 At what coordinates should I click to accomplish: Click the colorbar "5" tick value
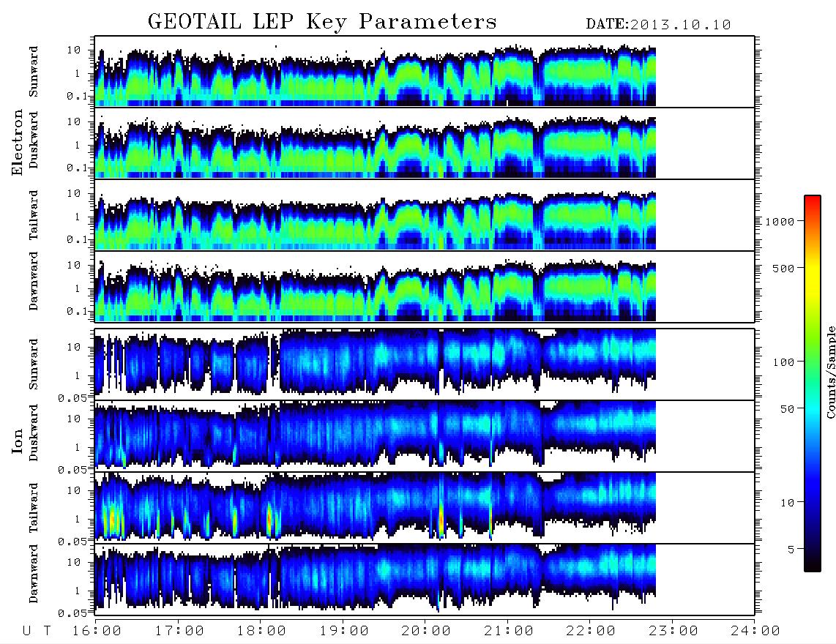pyautogui.click(x=791, y=550)
